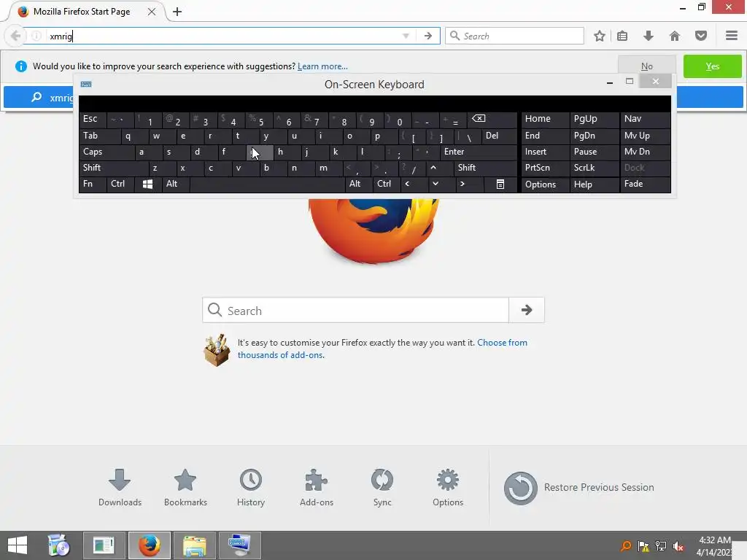This screenshot has width=747, height=560.
Task: Open the downloads arrow in toolbar
Action: pos(648,36)
